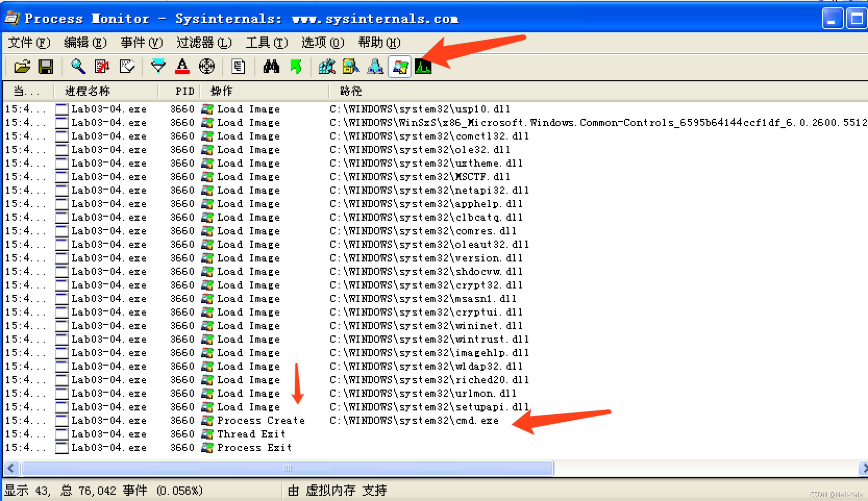868x501 pixels.
Task: Select the row loading setupapi.dll
Action: [x=435, y=407]
